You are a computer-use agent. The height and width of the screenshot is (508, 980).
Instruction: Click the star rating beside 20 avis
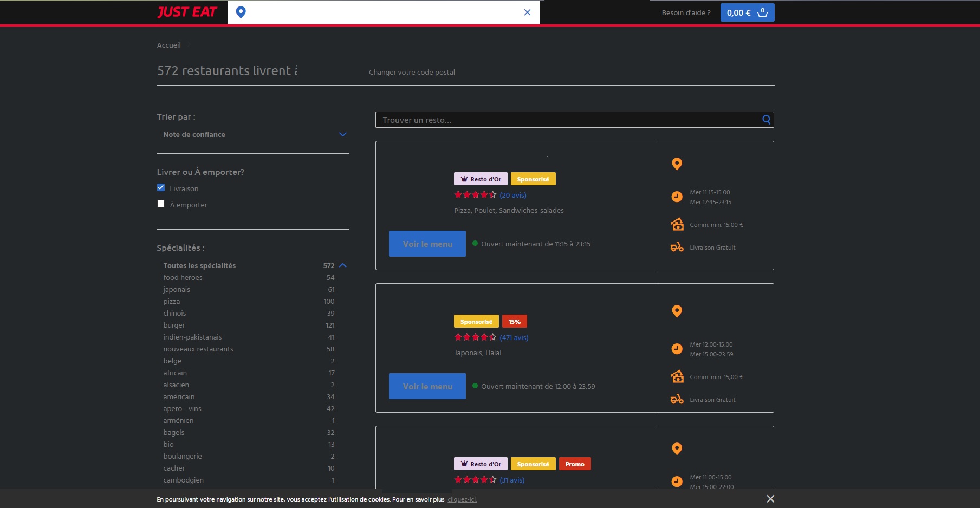pos(475,195)
